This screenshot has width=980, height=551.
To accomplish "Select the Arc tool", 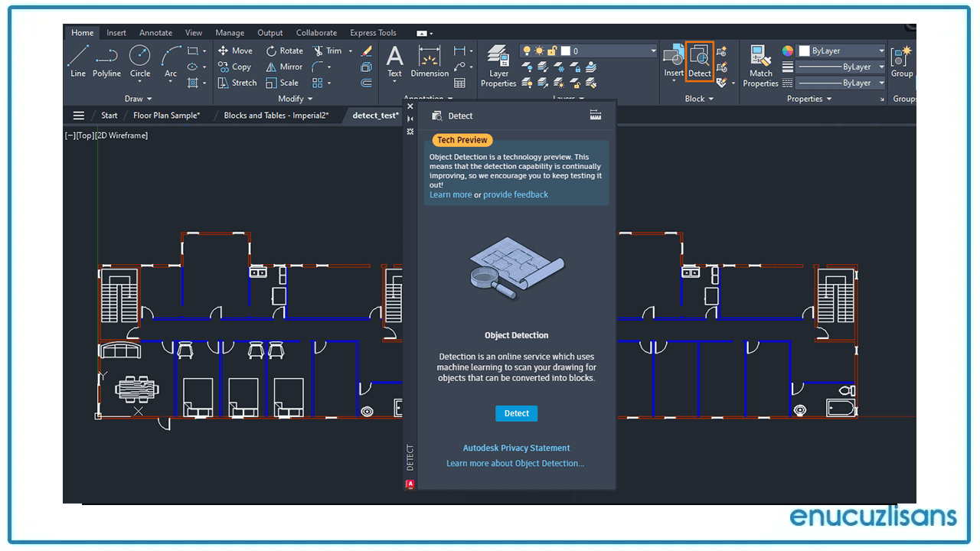I will tap(171, 61).
